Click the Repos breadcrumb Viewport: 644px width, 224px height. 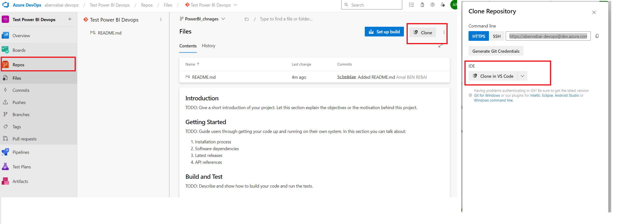click(x=147, y=5)
